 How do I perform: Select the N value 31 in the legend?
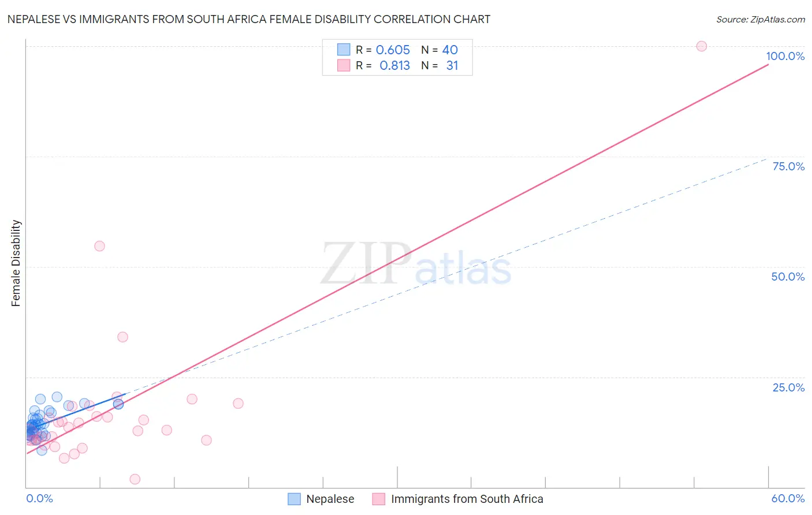452,65
